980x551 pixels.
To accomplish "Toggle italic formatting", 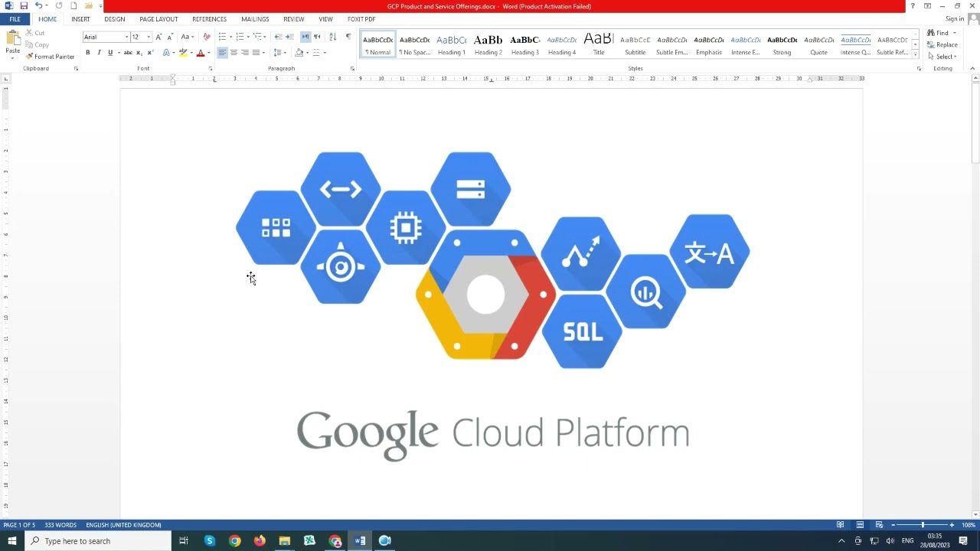I will coord(99,53).
